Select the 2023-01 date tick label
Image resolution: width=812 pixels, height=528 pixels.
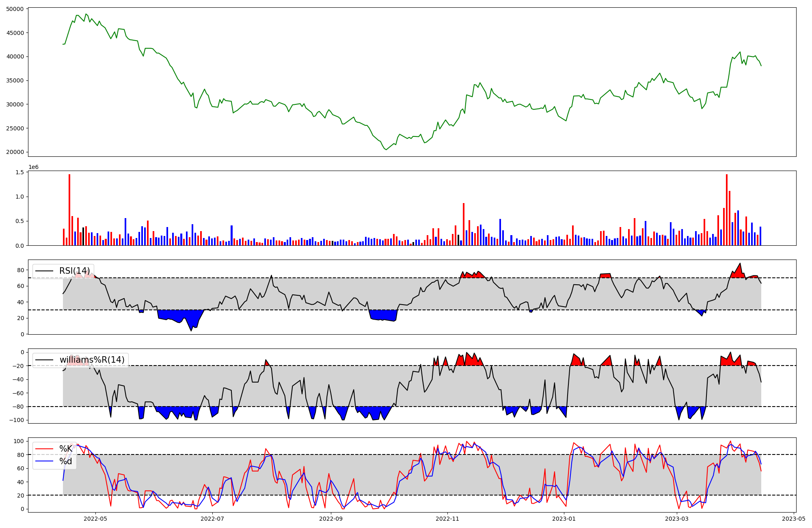pyautogui.click(x=564, y=519)
